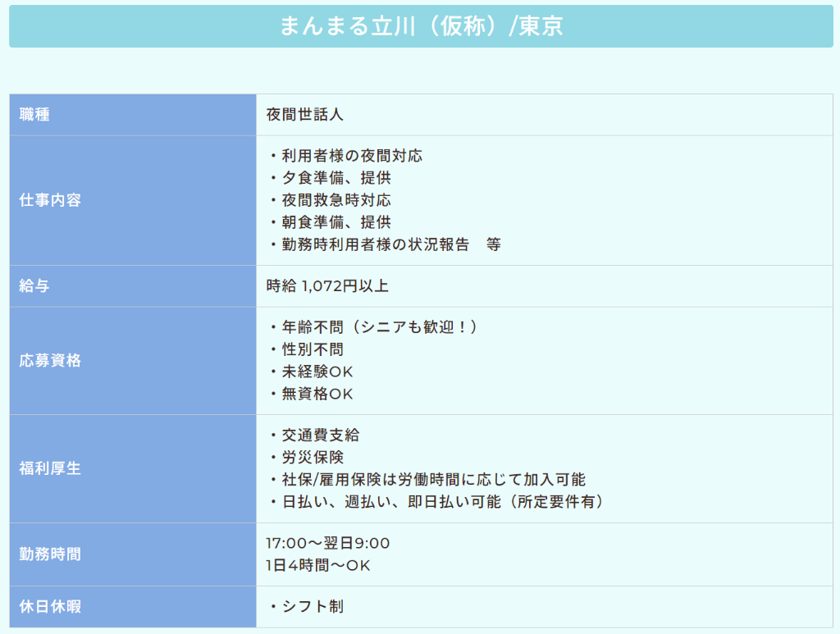Select the 仕事内容 label cell
Screen dimensions: 840x634
point(50,200)
